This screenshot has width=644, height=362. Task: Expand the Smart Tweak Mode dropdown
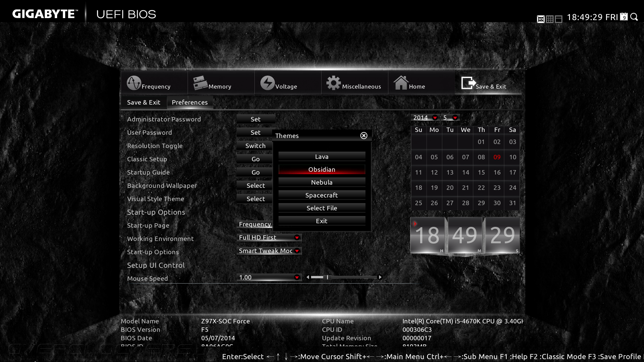tap(269, 251)
